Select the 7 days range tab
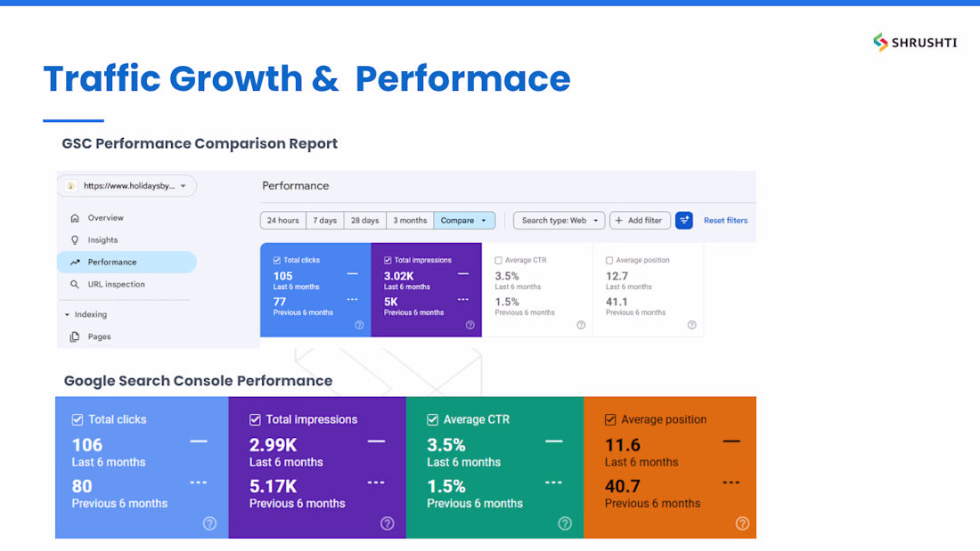Screen dimensions: 980x551 (x=325, y=221)
